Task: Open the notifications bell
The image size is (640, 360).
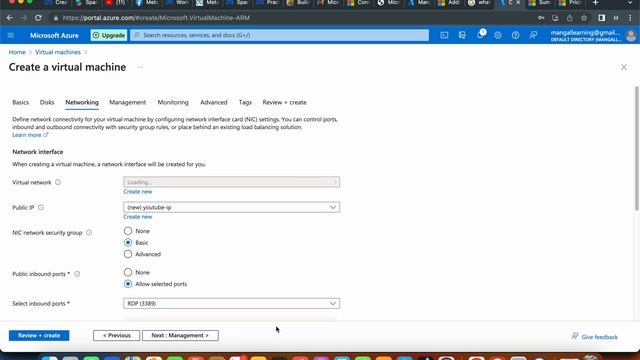Action: (480, 35)
